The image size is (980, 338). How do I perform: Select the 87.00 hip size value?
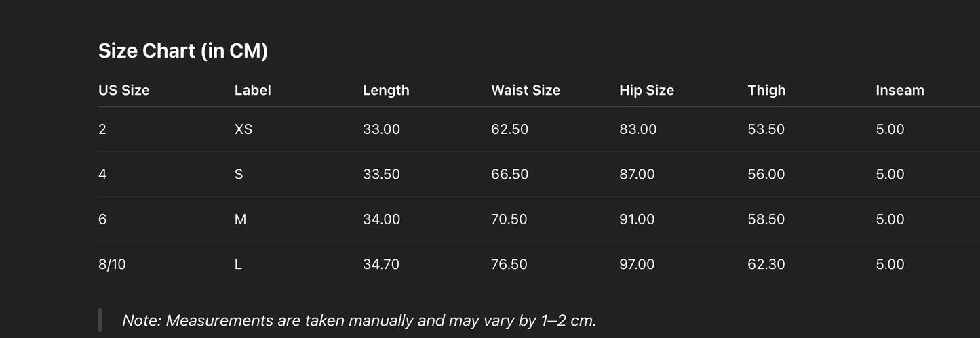[637, 174]
